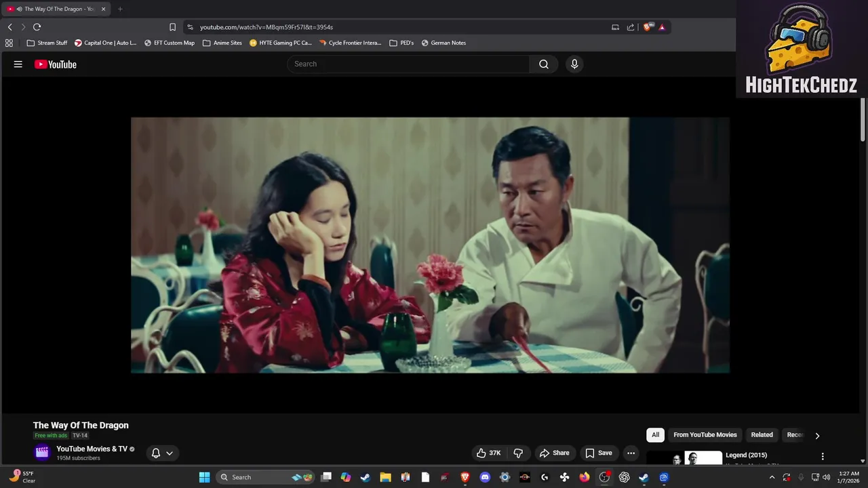The image size is (868, 488).
Task: Open Microsoft Copilot from taskbar
Action: (346, 477)
